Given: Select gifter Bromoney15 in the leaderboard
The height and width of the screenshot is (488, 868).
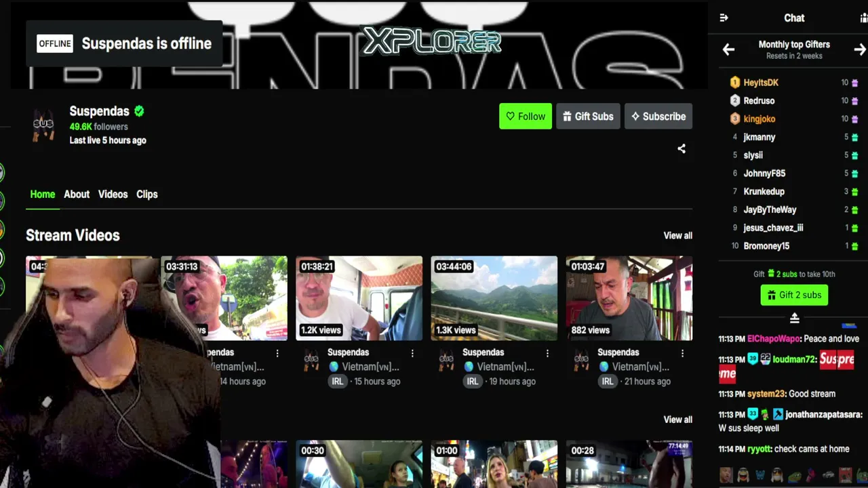Looking at the screenshot, I should click(767, 247).
